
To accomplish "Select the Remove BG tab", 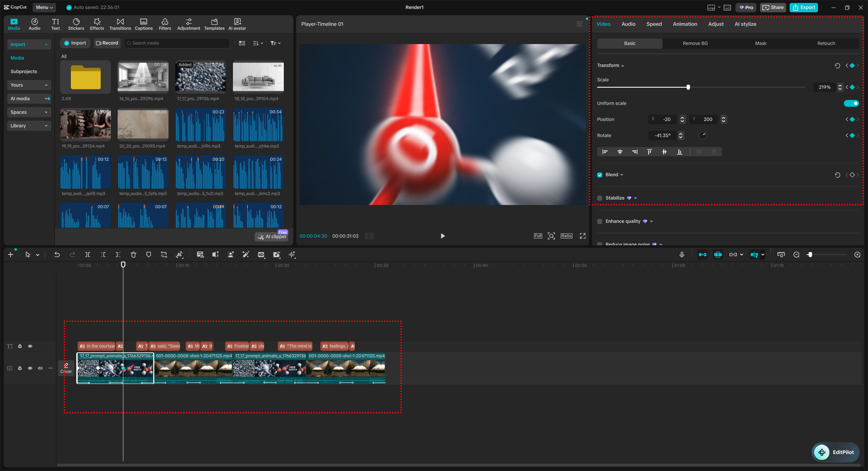I will pyautogui.click(x=695, y=43).
